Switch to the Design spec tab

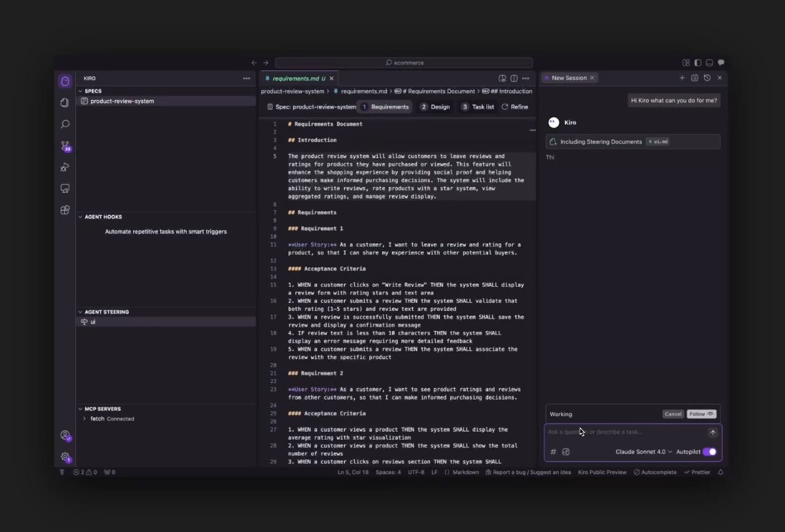435,107
